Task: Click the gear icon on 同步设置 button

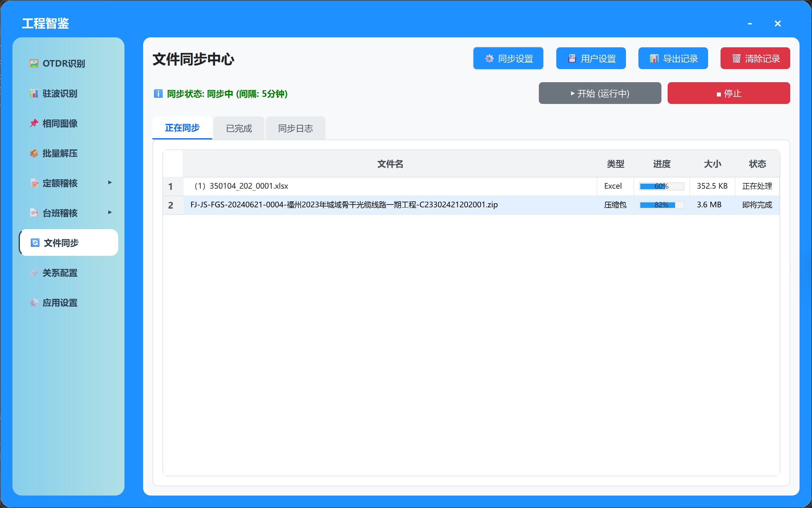Action: (x=489, y=59)
